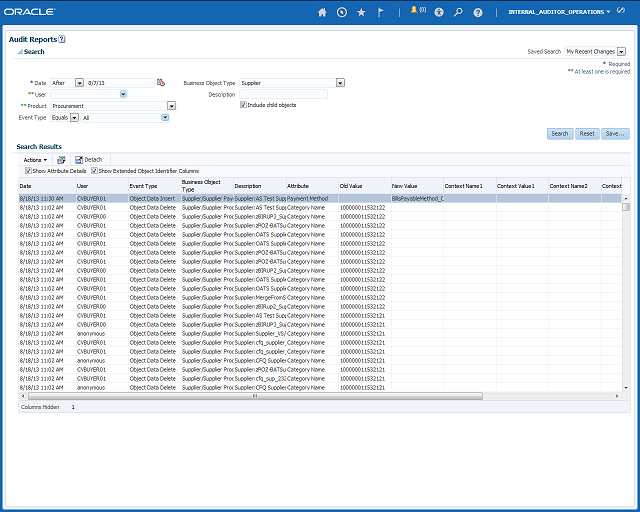Open Business Object Type dropdown
This screenshot has height=512, width=640.
point(340,83)
